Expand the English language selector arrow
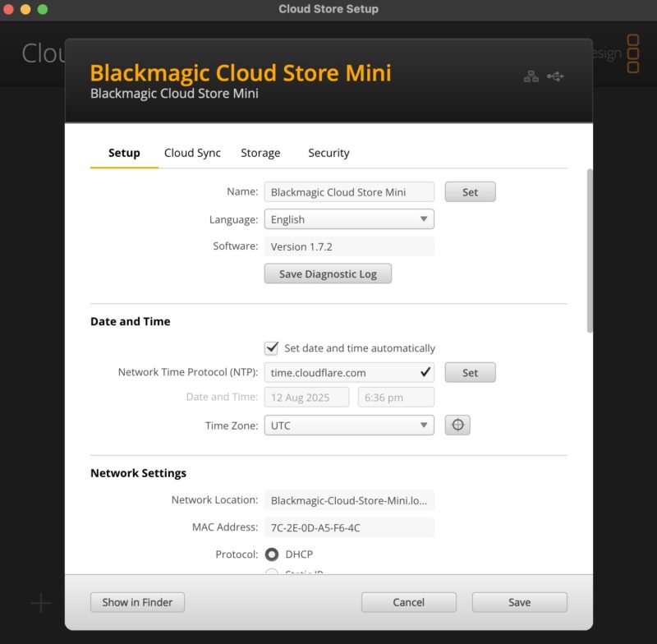 [423, 219]
